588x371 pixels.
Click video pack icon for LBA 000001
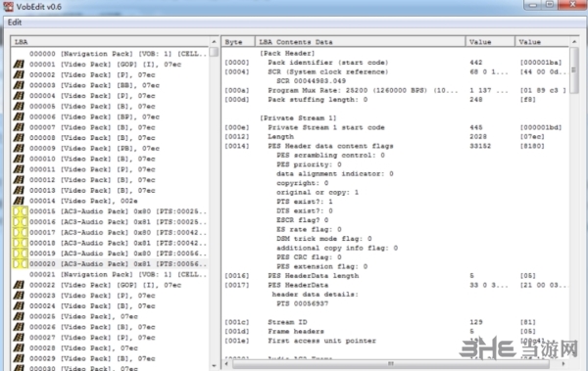(19, 65)
